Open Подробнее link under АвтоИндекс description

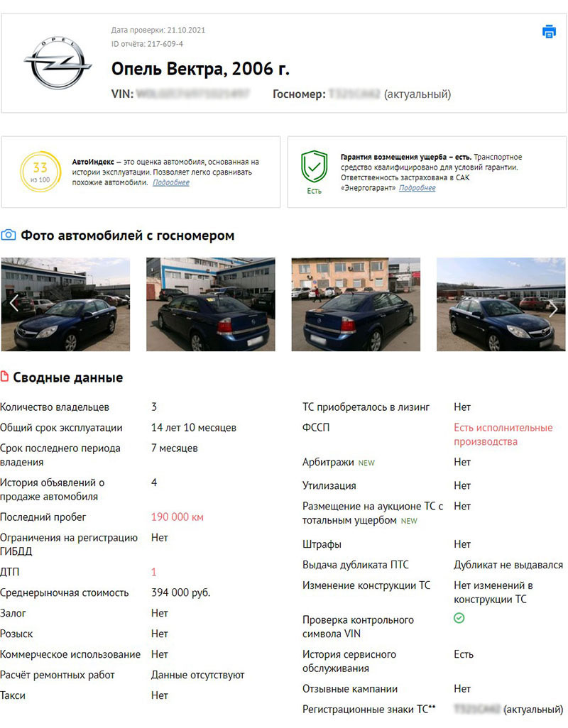pos(171,182)
